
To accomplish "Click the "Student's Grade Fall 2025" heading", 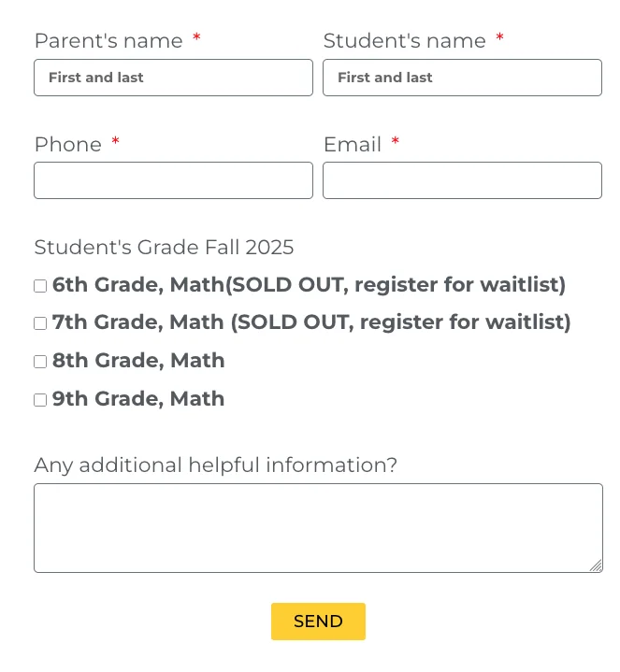I will click(164, 248).
